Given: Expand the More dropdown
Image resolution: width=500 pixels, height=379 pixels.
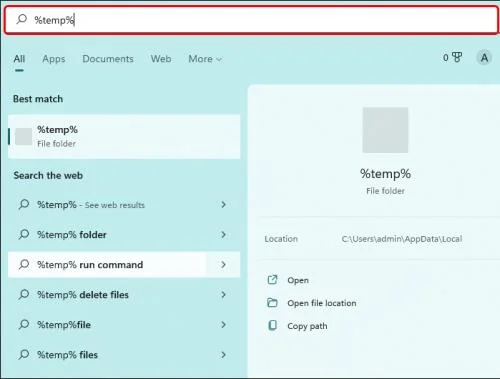Looking at the screenshot, I should [x=205, y=59].
